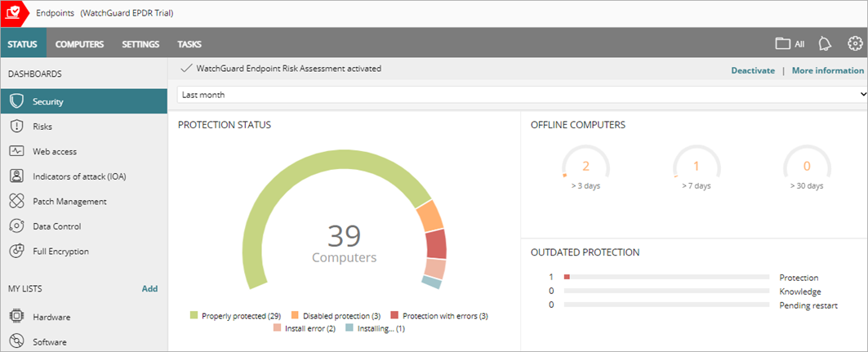Open the All folder filter

790,44
